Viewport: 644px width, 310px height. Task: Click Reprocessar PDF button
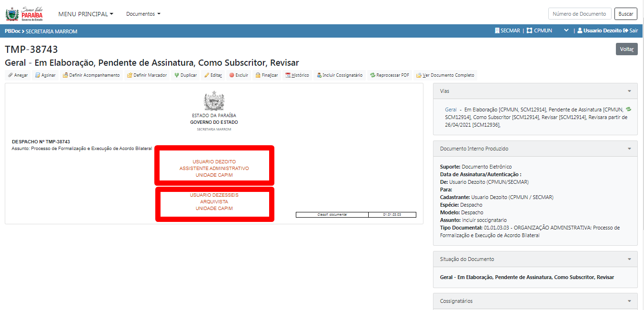click(390, 75)
